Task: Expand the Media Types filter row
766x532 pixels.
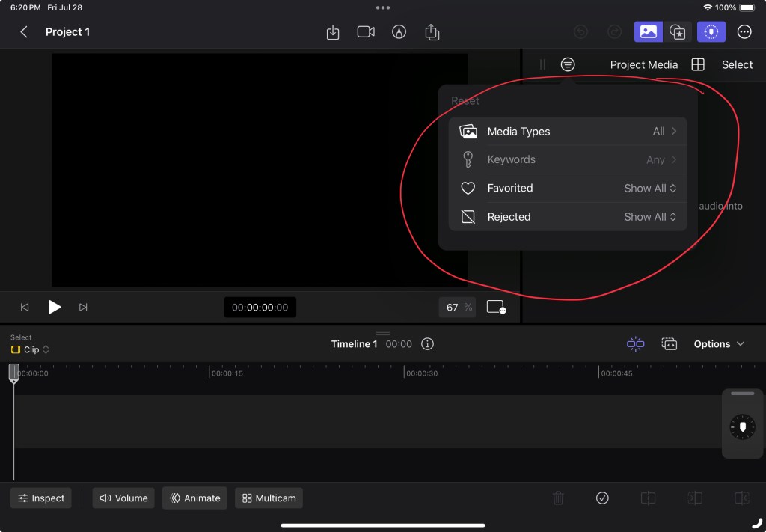Action: tap(568, 132)
